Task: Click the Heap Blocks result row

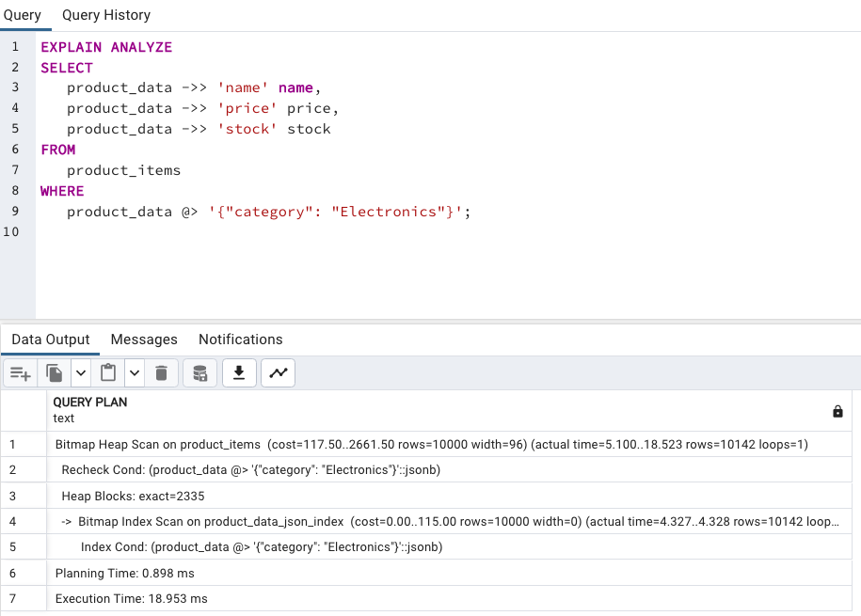Action: pyautogui.click(x=133, y=496)
